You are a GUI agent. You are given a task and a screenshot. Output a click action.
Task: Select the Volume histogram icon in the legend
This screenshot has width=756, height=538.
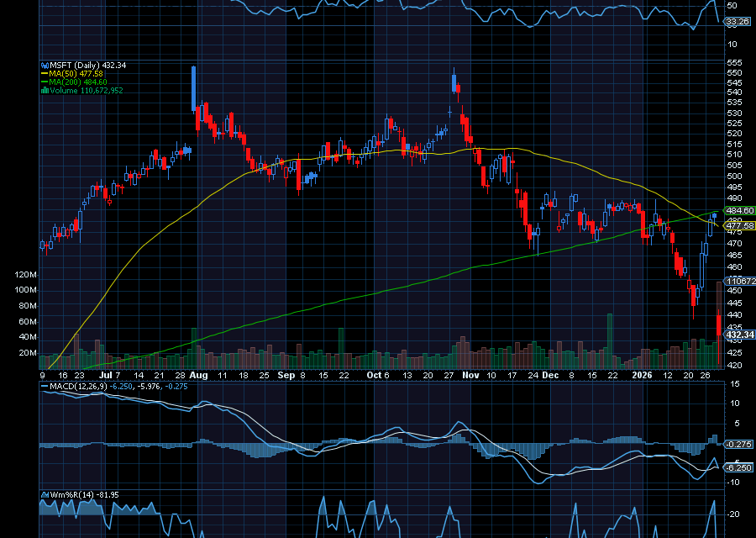(x=45, y=90)
